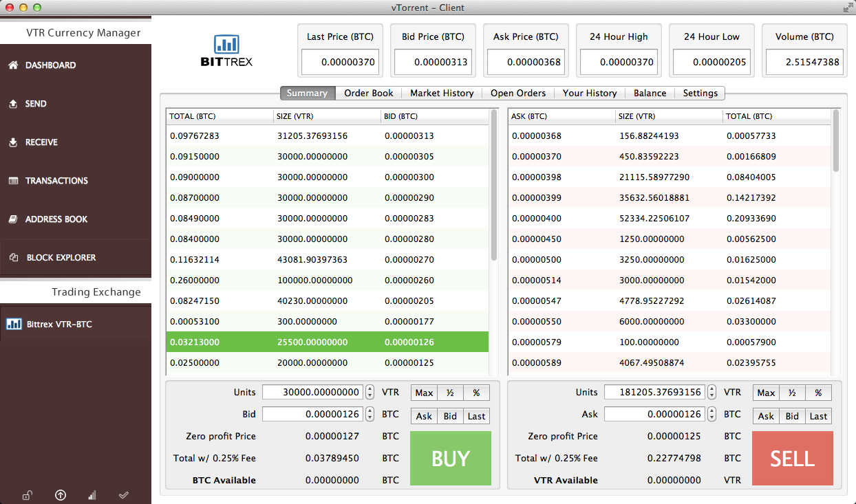
Task: Open the Open Orders tab
Action: click(x=518, y=93)
